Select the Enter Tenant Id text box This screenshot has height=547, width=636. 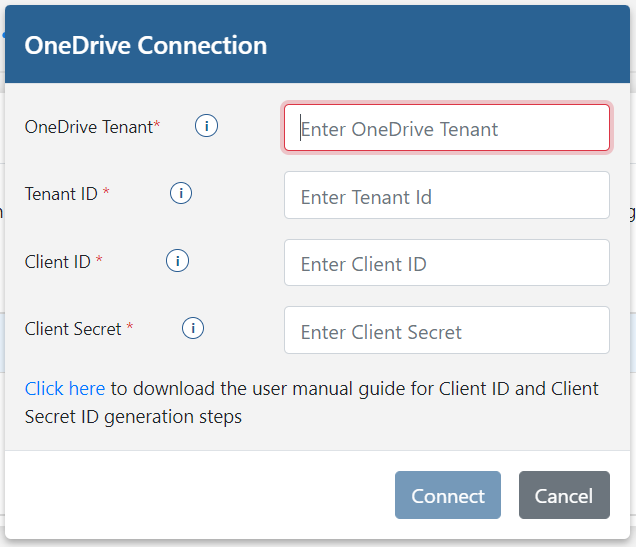click(447, 195)
